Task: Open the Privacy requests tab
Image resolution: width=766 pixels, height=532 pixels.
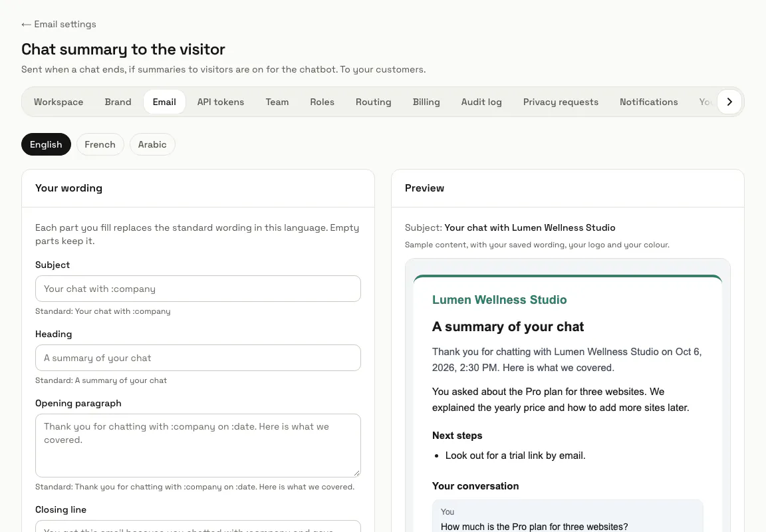Action: 561,102
